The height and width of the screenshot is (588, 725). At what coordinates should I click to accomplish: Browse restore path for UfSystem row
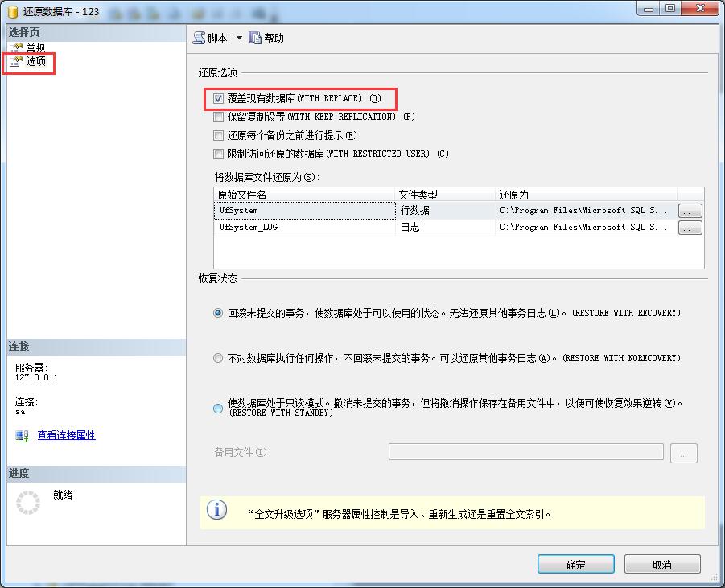point(690,211)
